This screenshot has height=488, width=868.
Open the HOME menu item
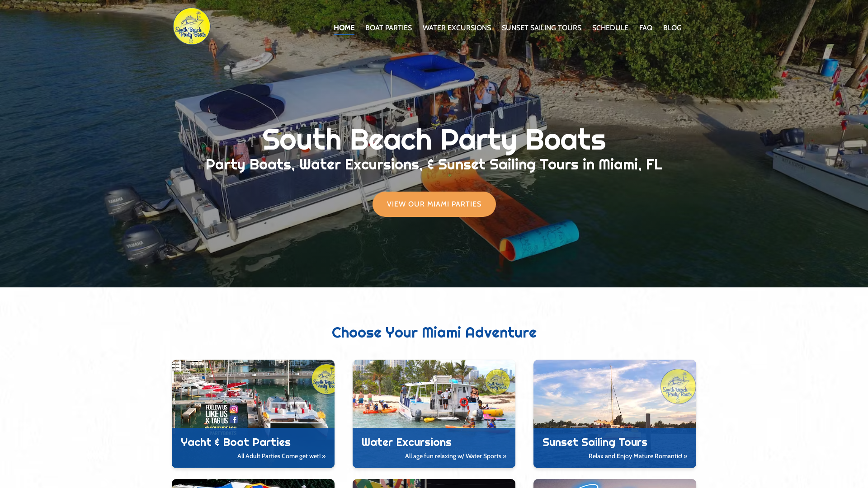coord(344,28)
